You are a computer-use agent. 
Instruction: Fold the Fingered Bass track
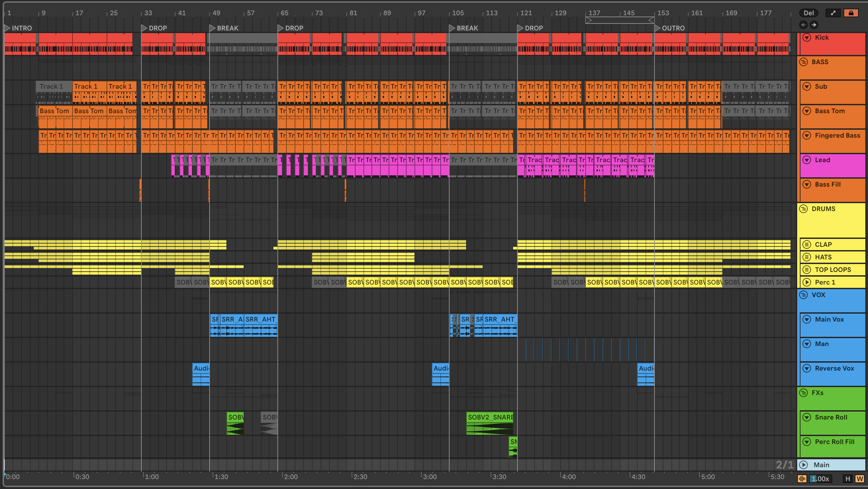[807, 135]
